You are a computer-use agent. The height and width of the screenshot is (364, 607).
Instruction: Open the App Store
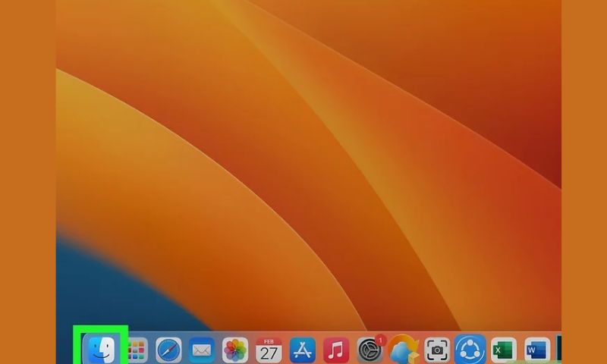tap(303, 350)
